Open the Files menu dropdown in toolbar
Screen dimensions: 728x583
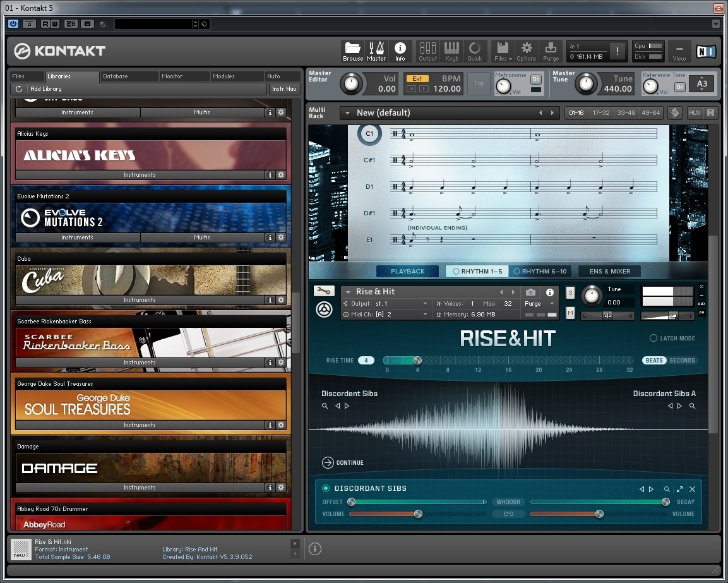503,51
